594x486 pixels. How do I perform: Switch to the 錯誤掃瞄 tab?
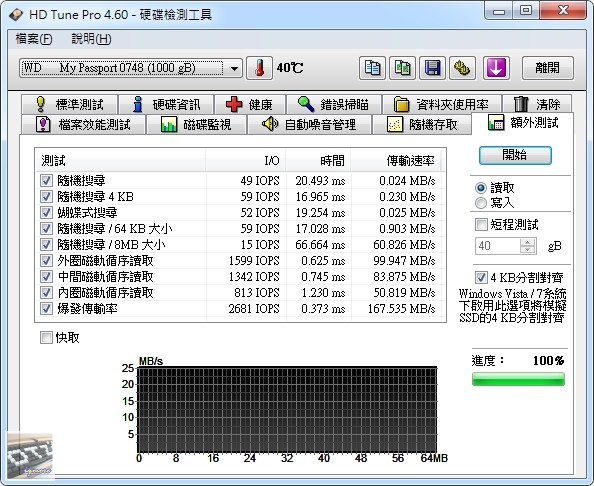[334, 104]
